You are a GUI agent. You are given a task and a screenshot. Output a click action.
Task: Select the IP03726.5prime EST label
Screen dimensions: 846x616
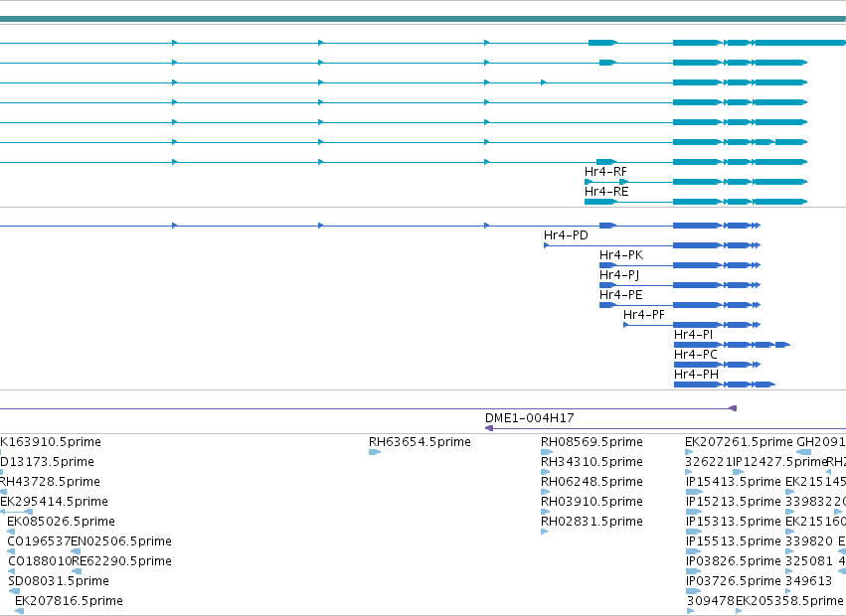734,581
